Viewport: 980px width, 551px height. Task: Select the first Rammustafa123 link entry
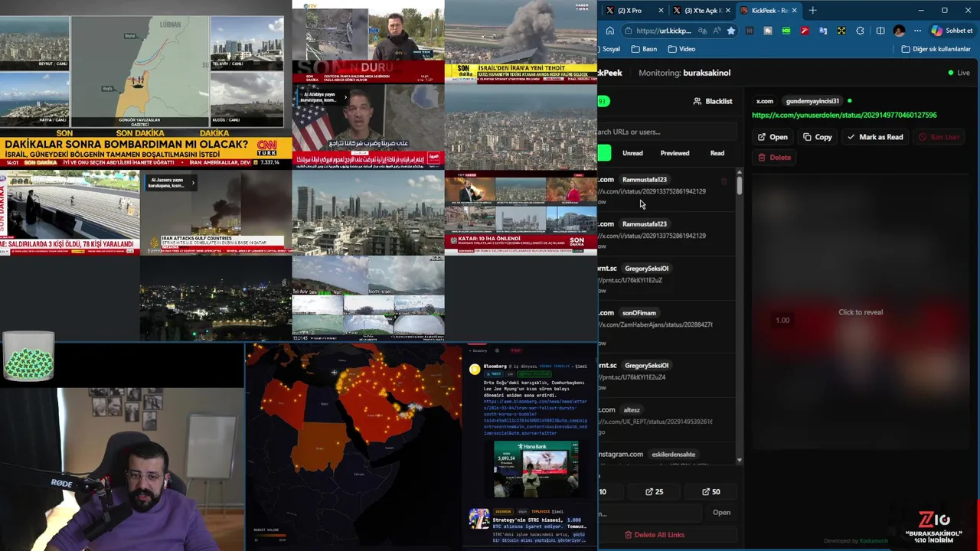pos(665,191)
